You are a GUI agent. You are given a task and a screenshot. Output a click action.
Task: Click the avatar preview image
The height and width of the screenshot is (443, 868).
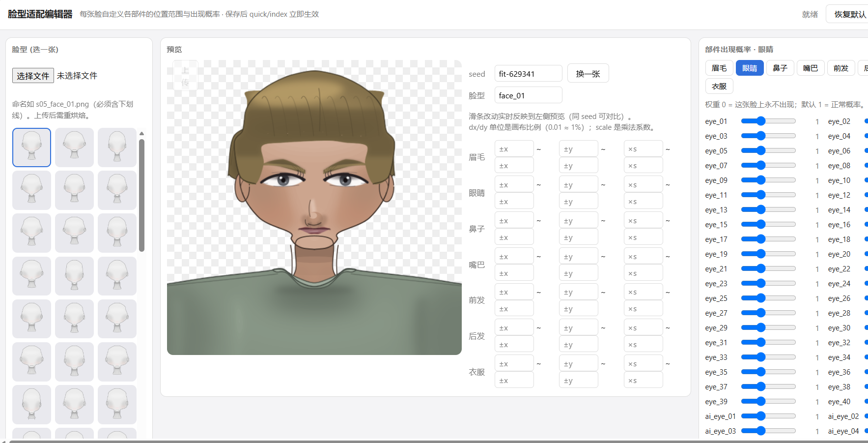click(x=314, y=207)
